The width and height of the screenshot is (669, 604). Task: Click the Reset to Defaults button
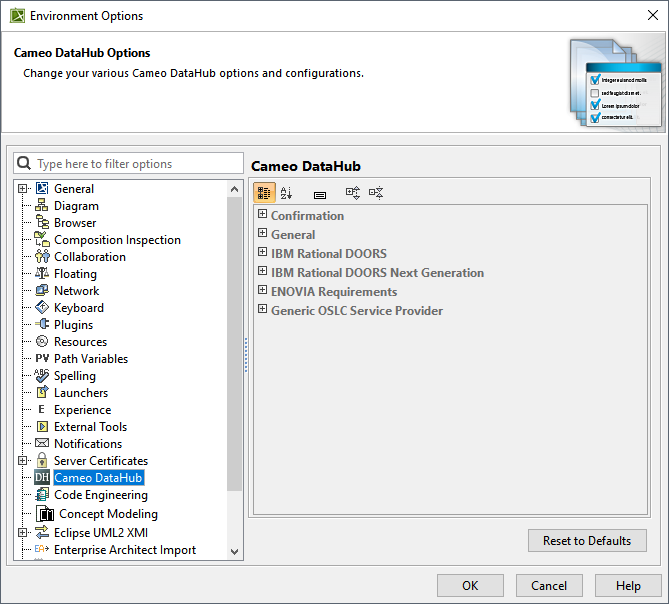(587, 540)
